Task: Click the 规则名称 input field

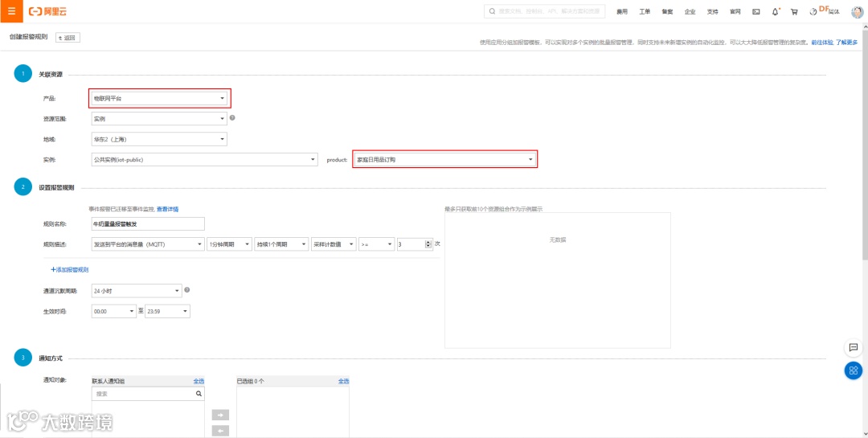Action: point(148,223)
